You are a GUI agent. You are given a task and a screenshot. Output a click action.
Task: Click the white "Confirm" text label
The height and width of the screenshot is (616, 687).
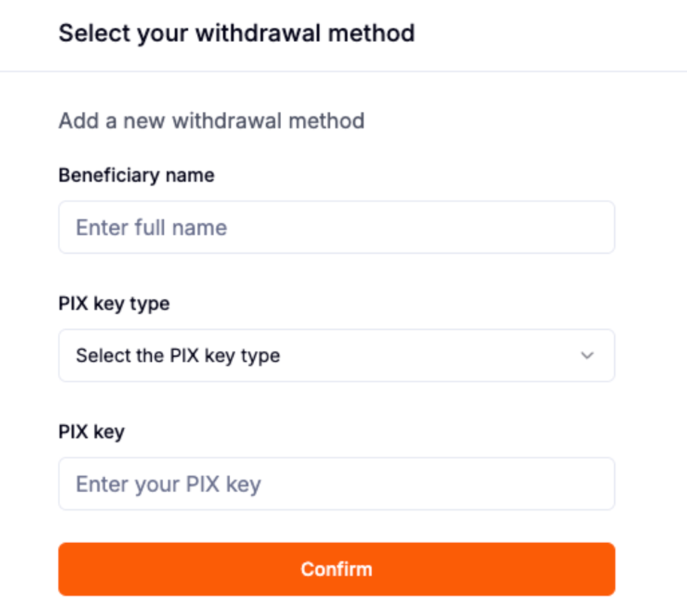pyautogui.click(x=336, y=569)
